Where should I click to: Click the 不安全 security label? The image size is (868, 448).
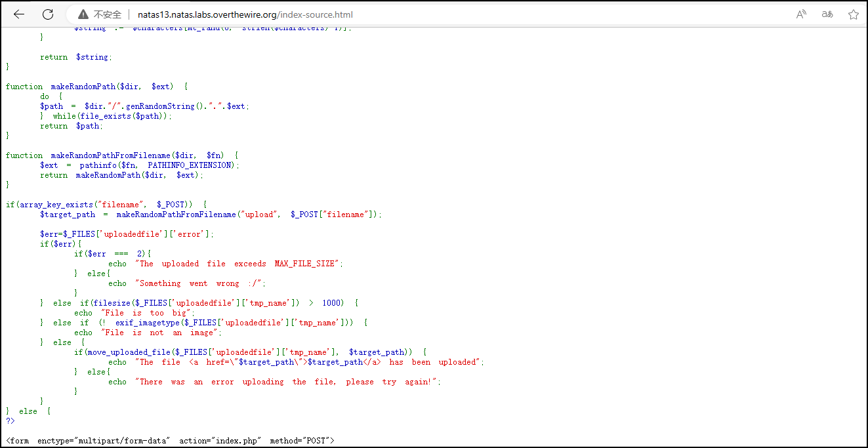click(x=108, y=14)
